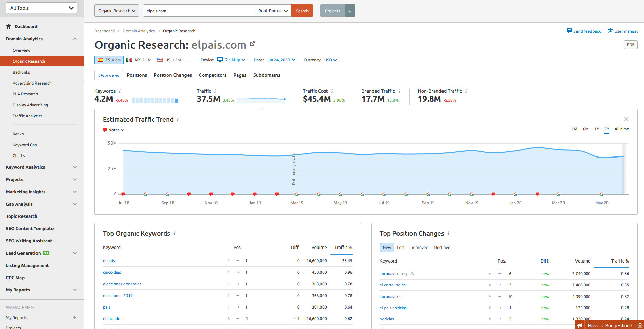The height and width of the screenshot is (329, 644).
Task: Expand the Keyword Analytics section
Action: point(75,167)
